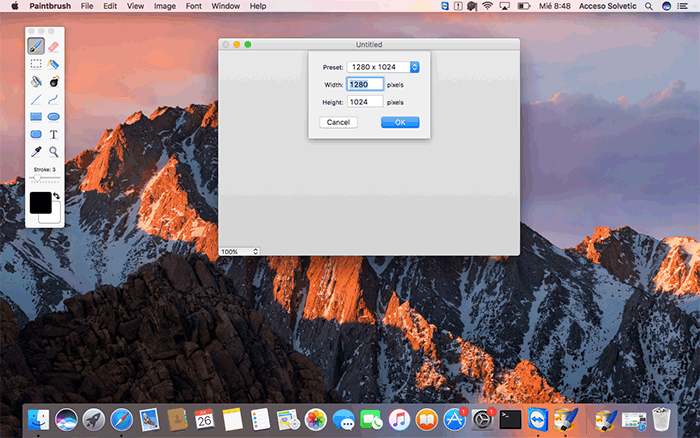Choose the rectangular Selection tool

click(36, 64)
